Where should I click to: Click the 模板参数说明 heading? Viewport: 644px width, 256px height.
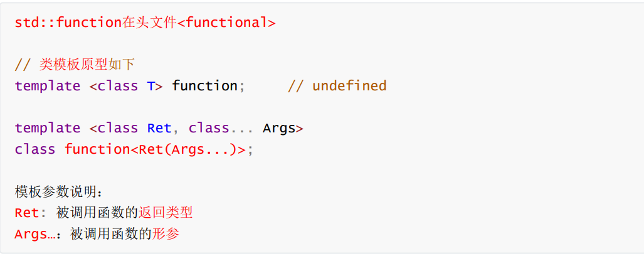point(55,192)
